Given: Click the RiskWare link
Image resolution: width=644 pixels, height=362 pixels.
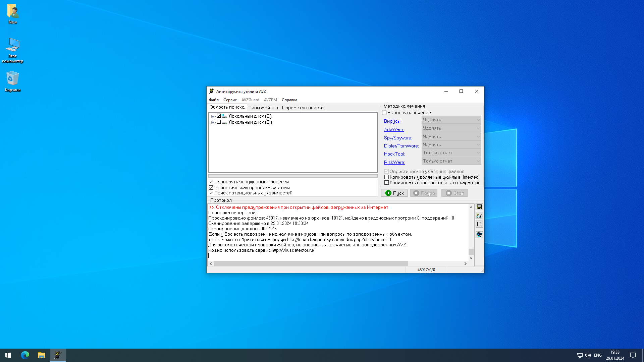Looking at the screenshot, I should coord(394,162).
